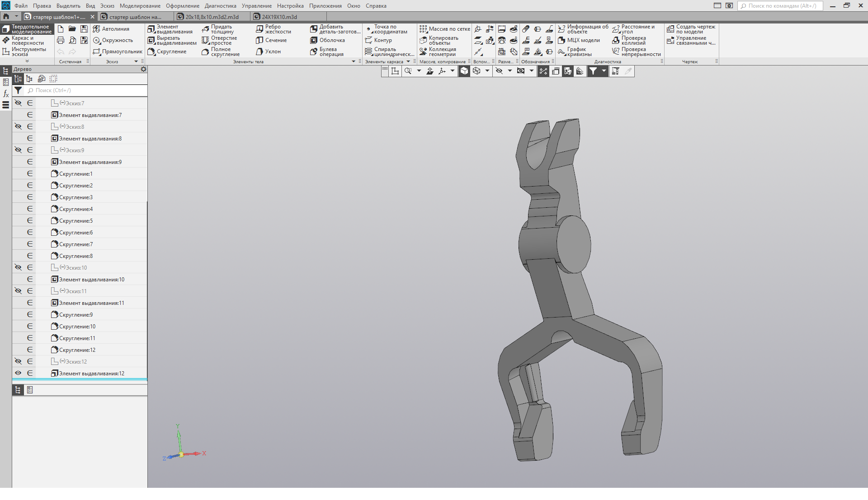Expand the Эскиз panel dropdown arrow

click(136, 62)
